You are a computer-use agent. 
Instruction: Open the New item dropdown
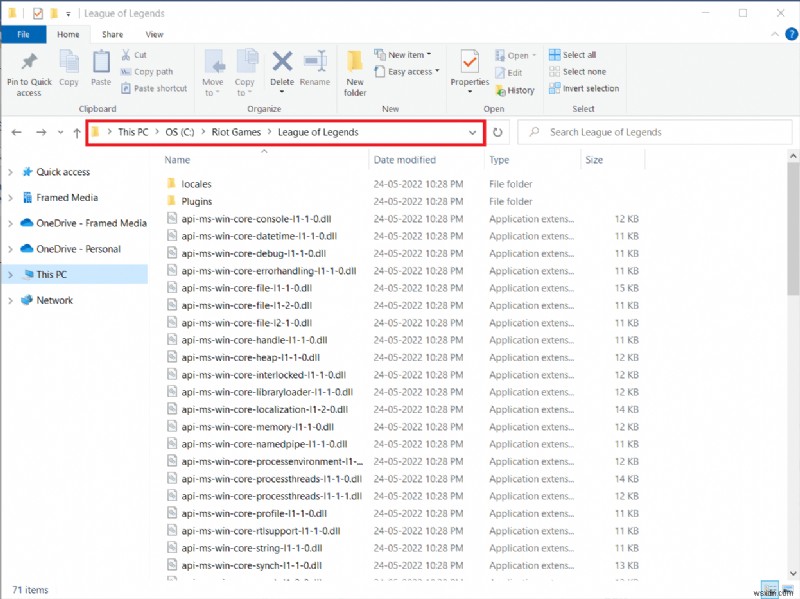(403, 55)
